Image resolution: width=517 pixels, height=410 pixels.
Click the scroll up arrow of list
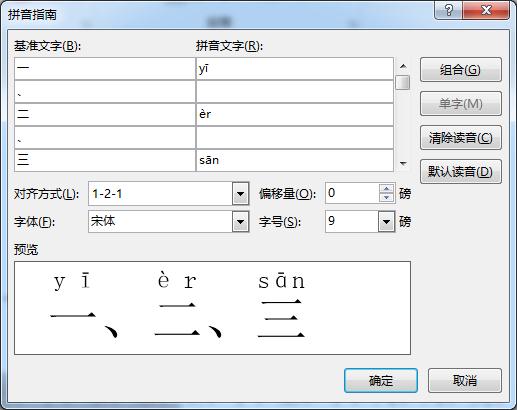click(x=403, y=66)
